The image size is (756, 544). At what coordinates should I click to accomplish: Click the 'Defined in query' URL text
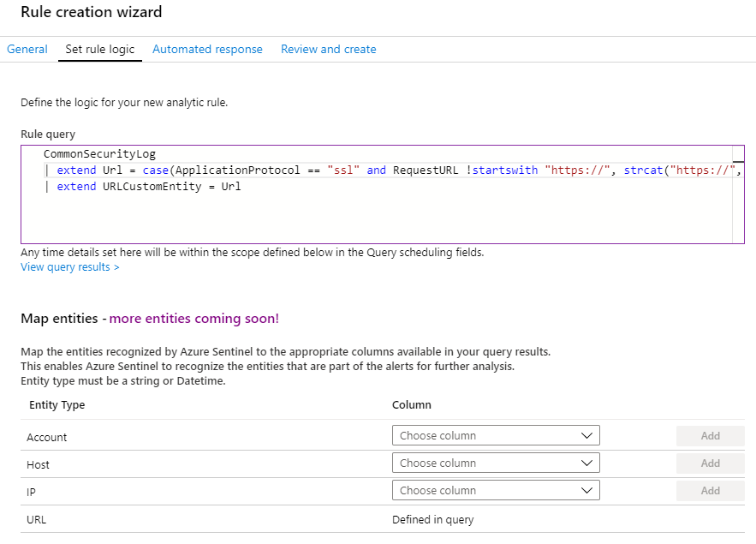point(432,519)
